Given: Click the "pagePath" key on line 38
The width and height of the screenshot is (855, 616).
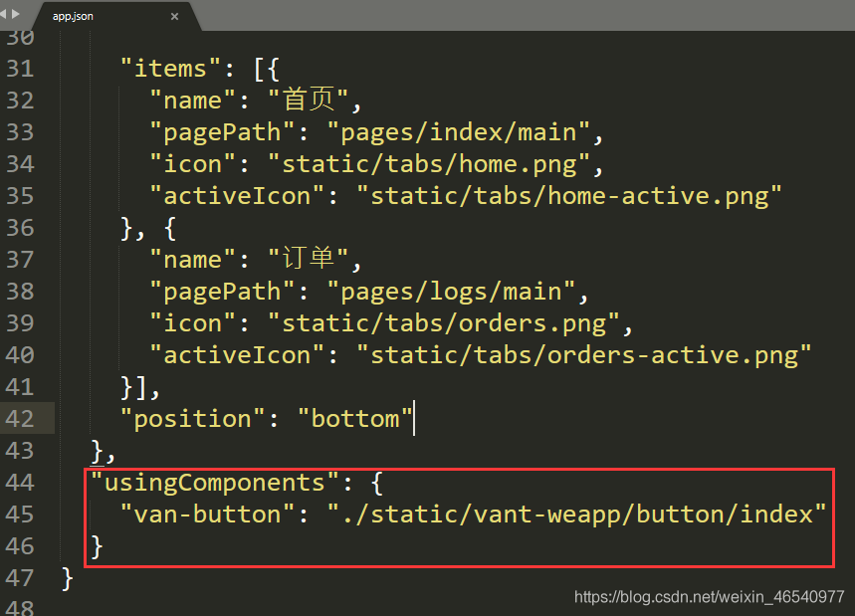Looking at the screenshot, I should pyautogui.click(x=222, y=292).
